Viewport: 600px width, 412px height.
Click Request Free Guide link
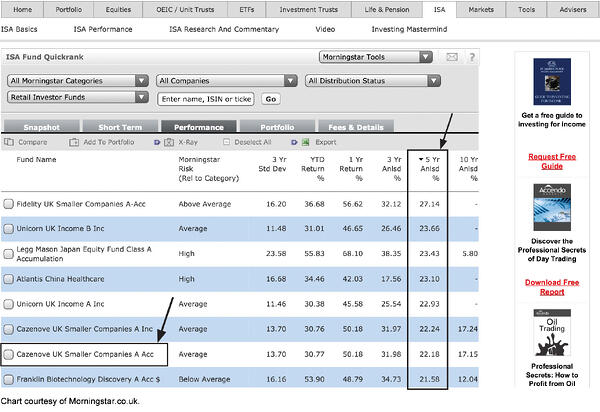(552, 161)
